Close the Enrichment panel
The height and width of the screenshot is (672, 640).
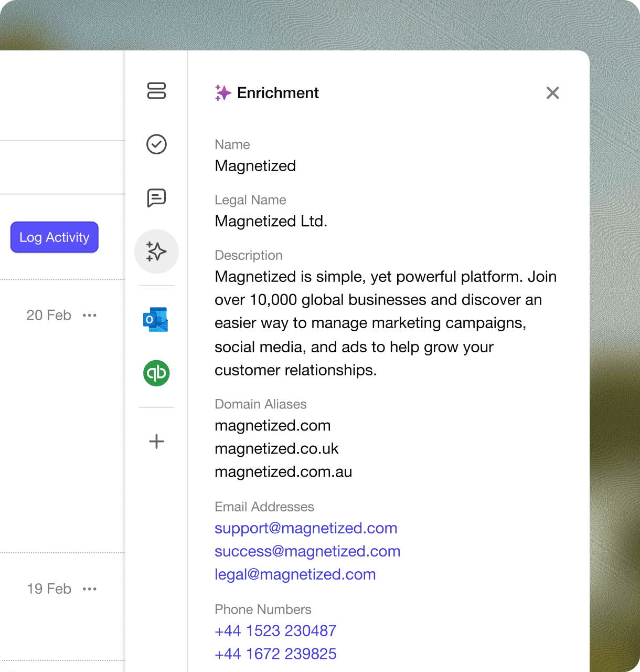click(553, 93)
